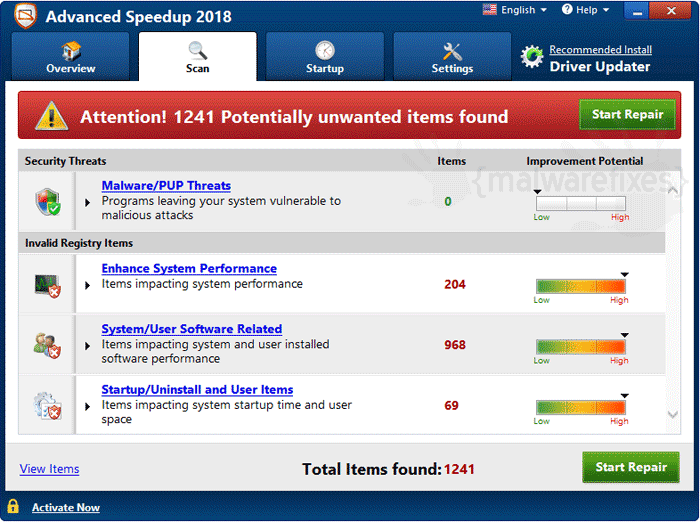Switch to the Overview tab
700x522 pixels.
pyautogui.click(x=71, y=56)
